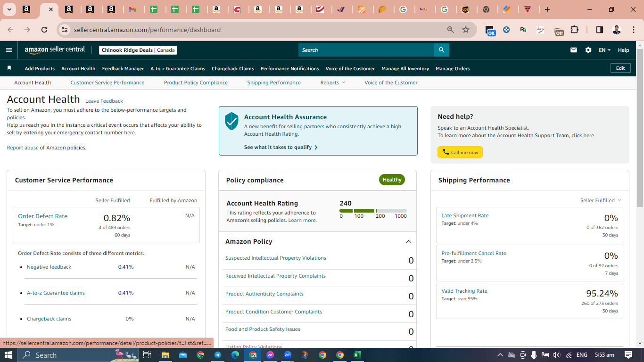The height and width of the screenshot is (362, 644).
Task: Bookmark this page with the star icon
Action: [466, 30]
